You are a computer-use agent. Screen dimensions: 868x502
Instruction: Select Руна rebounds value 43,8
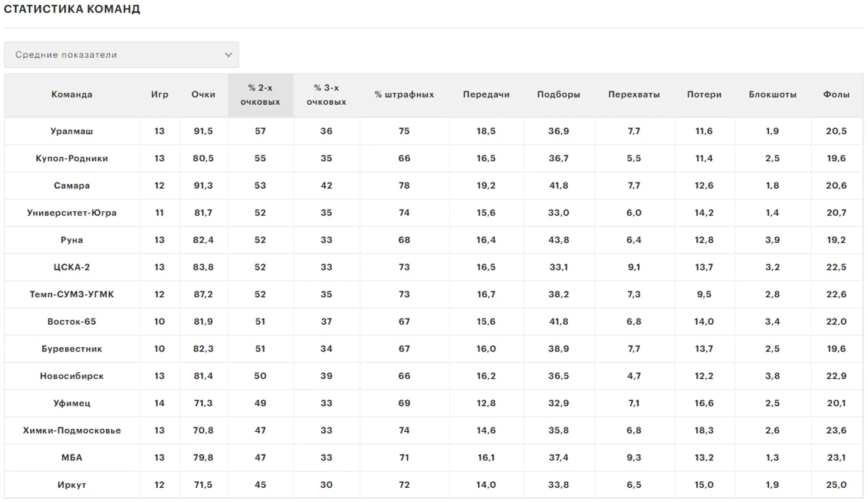click(559, 240)
